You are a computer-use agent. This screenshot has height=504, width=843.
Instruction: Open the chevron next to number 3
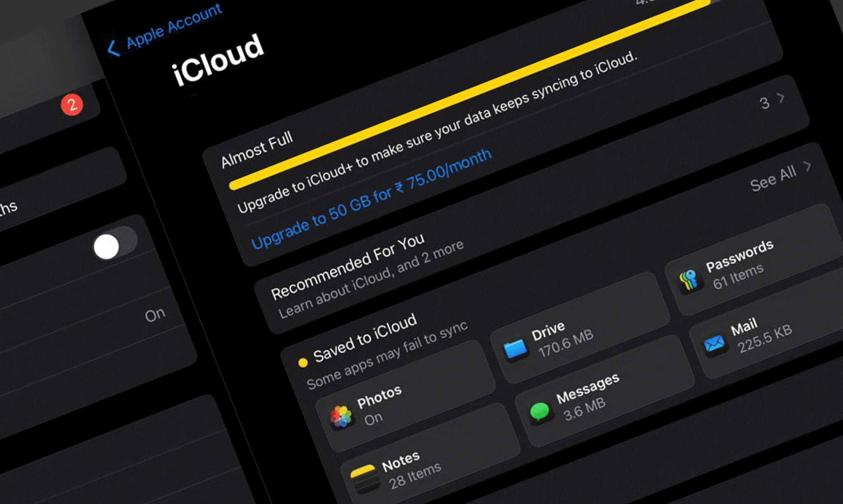click(x=780, y=98)
